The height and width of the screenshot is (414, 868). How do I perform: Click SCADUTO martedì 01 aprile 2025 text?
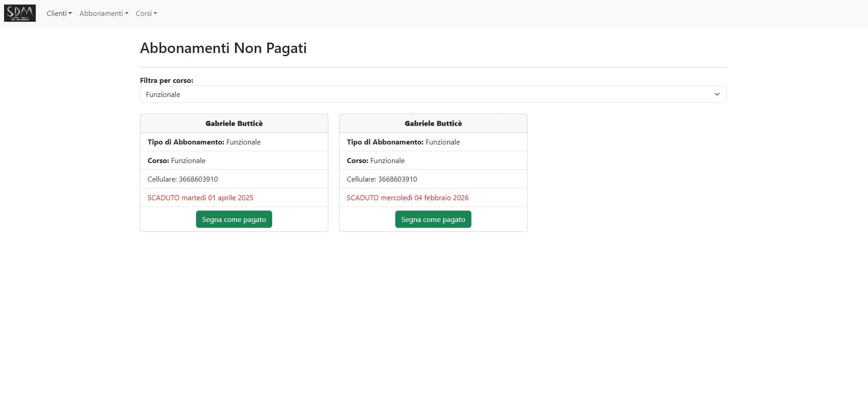(200, 197)
